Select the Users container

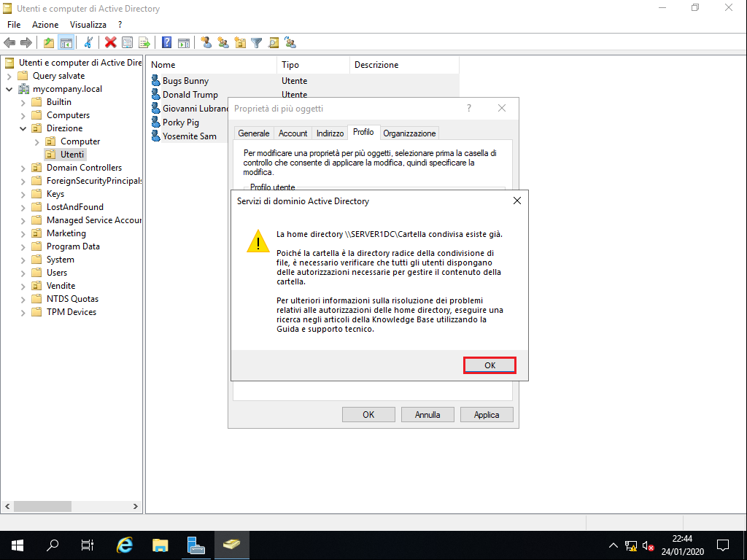(x=57, y=273)
